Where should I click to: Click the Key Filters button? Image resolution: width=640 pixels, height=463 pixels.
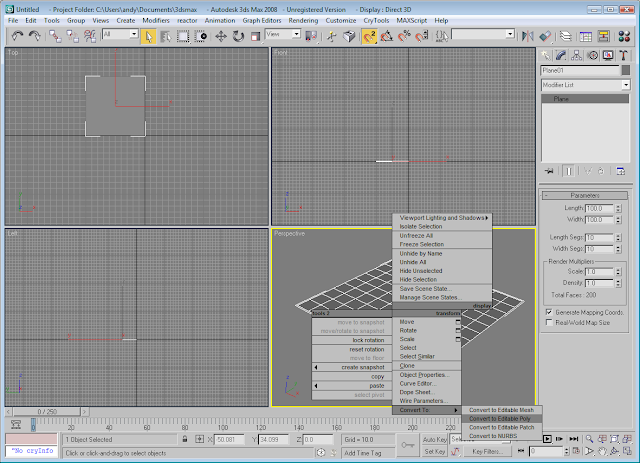click(487, 452)
